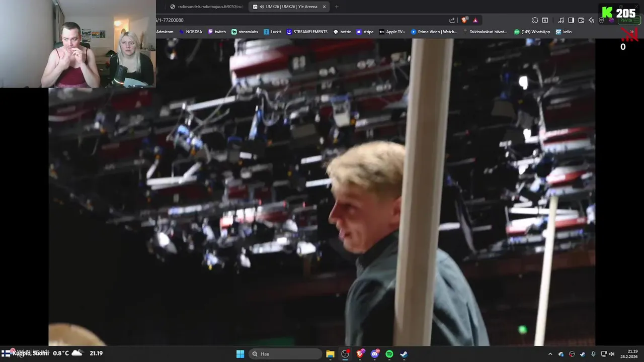Viewport: 644px width, 362px height.
Task: Open media control music note icon
Action: pyautogui.click(x=561, y=20)
